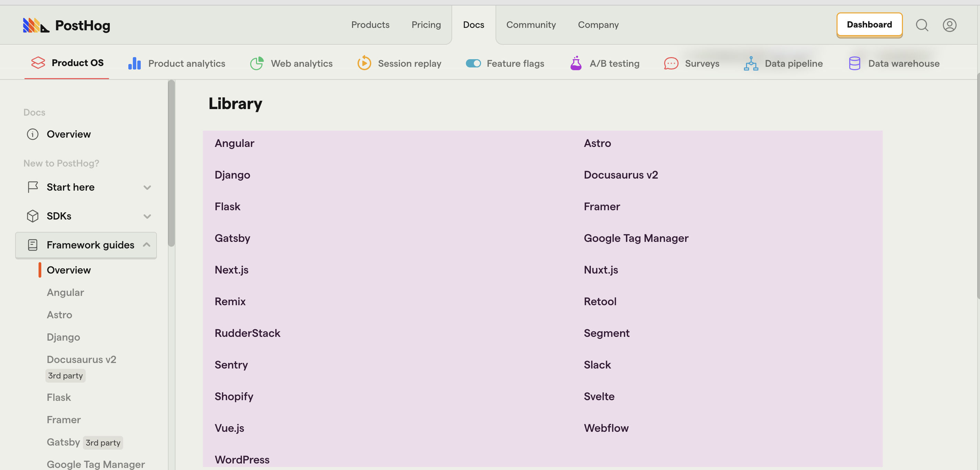Open the Pricing menu item
980x470 pixels.
[426, 25]
